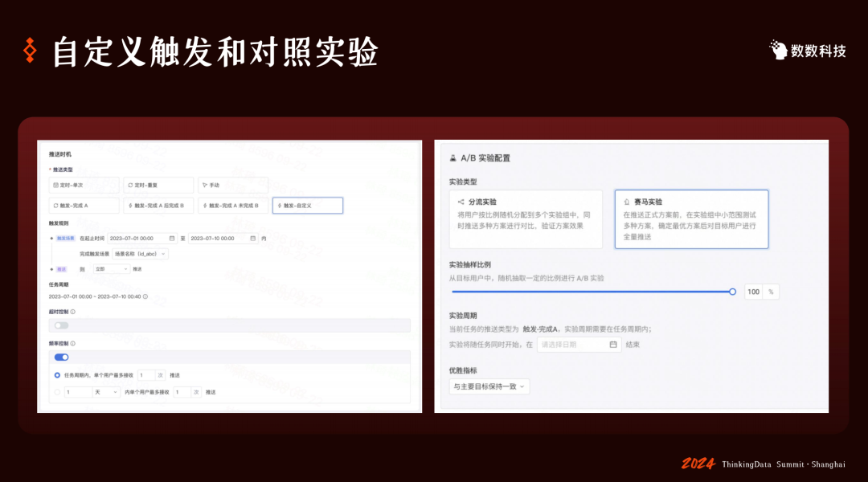Click info icon beside the task period dates
868x482 pixels.
pos(145,296)
